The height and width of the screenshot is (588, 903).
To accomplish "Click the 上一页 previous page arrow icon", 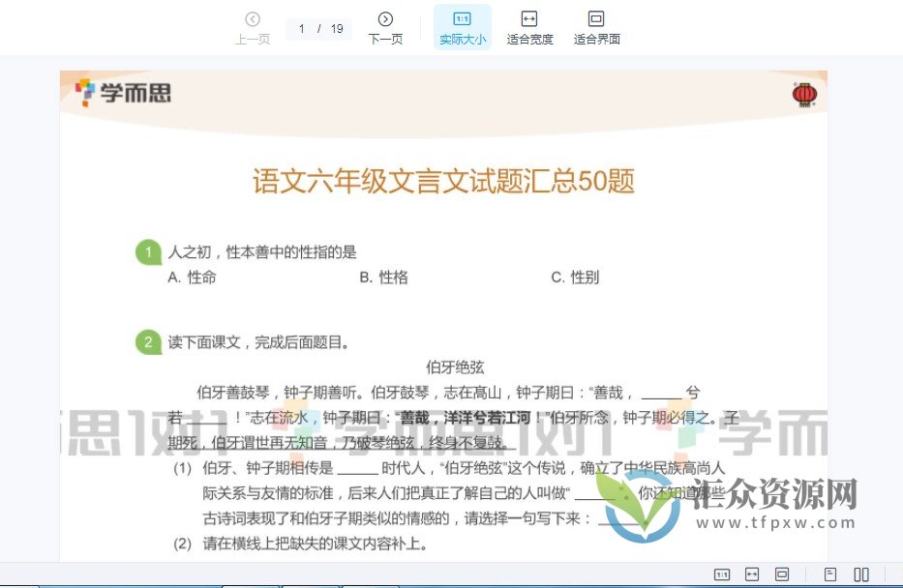I will coord(252,18).
